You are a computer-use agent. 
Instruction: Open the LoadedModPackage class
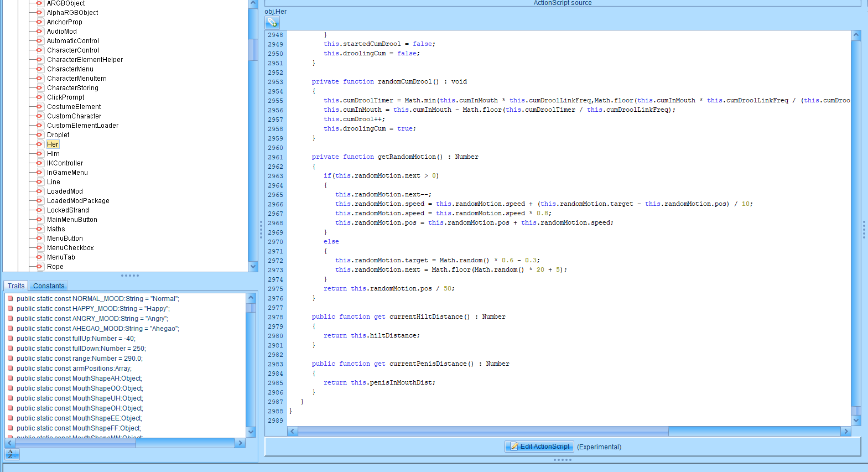tap(78, 201)
